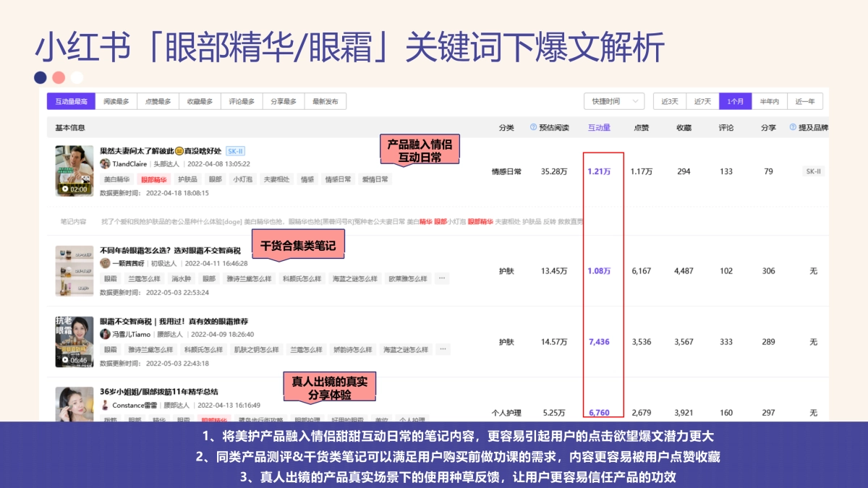The image size is (868, 488).
Task: Select the 最新发布 tab
Action: (x=323, y=101)
